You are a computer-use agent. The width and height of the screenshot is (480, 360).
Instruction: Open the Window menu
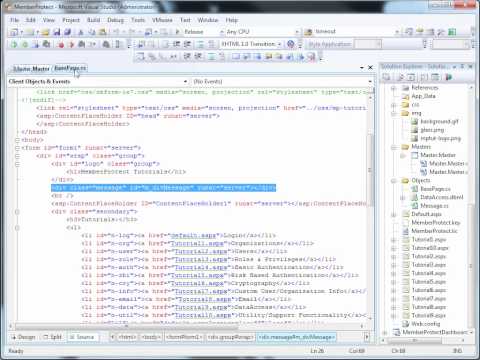(208, 20)
